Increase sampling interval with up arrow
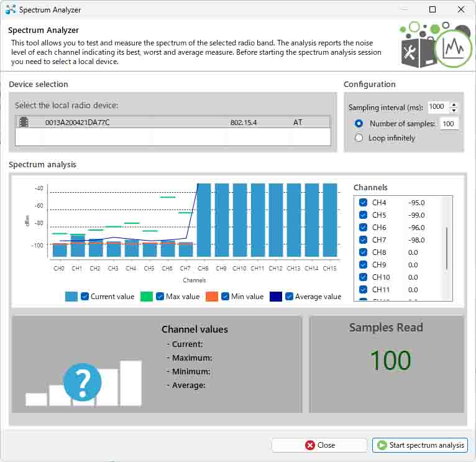 coord(454,104)
